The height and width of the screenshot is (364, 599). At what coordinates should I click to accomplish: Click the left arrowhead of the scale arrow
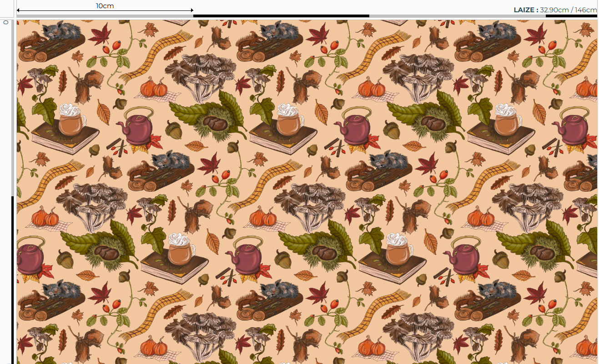(x=19, y=10)
